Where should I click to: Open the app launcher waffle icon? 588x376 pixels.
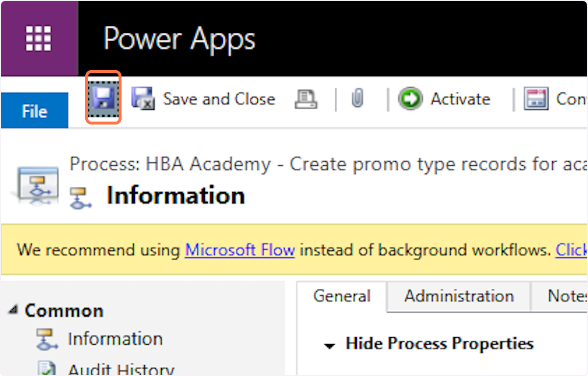click(39, 38)
